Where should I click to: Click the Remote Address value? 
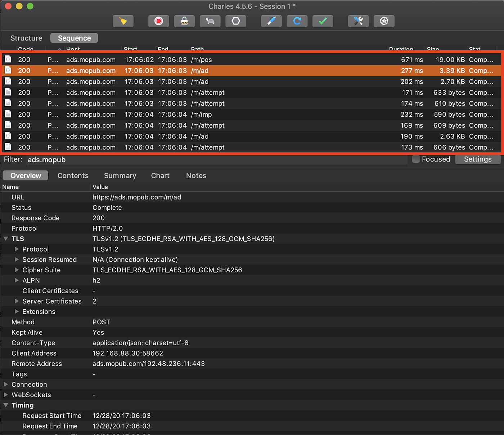pos(149,364)
